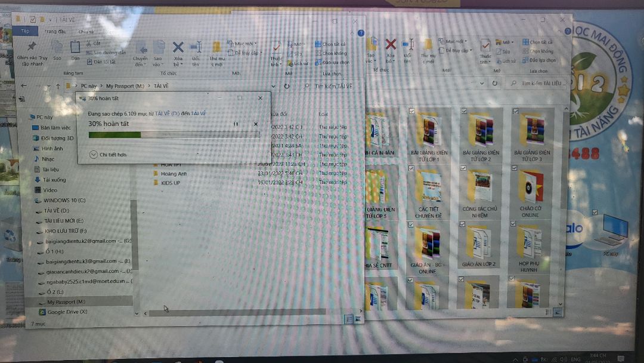
Task: Uncheck the BÀI GIẢNG ĐIỆN TỬ LỚP 2 checkbox
Action: 463,111
